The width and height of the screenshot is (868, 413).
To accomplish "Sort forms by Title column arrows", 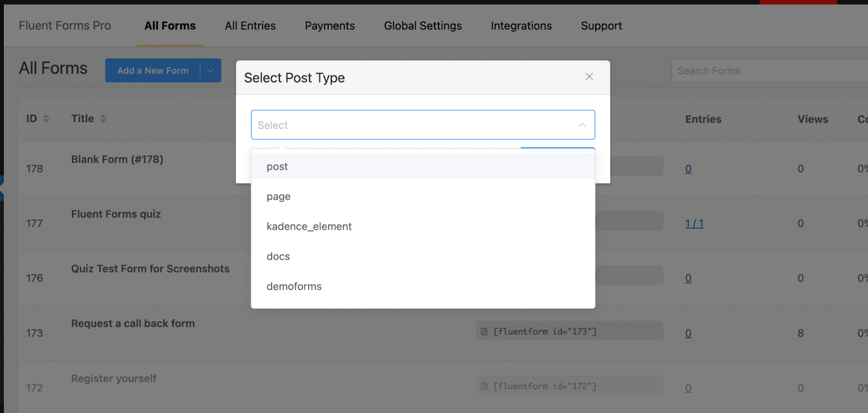I will [x=103, y=118].
